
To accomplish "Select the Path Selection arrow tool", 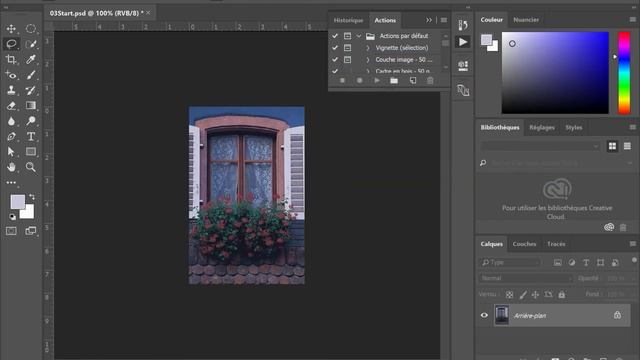I will (x=11, y=152).
